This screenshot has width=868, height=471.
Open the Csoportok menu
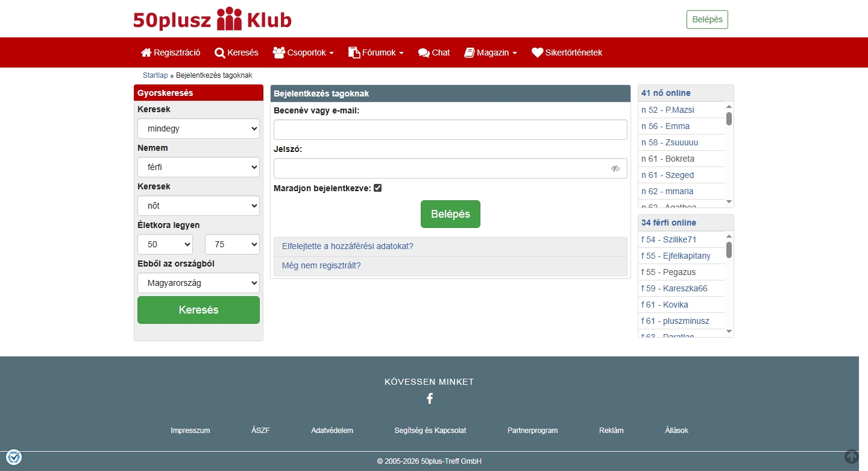click(x=303, y=52)
